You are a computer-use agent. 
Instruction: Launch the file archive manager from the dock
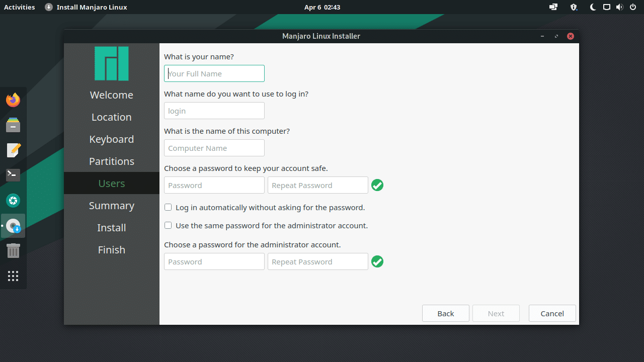coord(13,125)
